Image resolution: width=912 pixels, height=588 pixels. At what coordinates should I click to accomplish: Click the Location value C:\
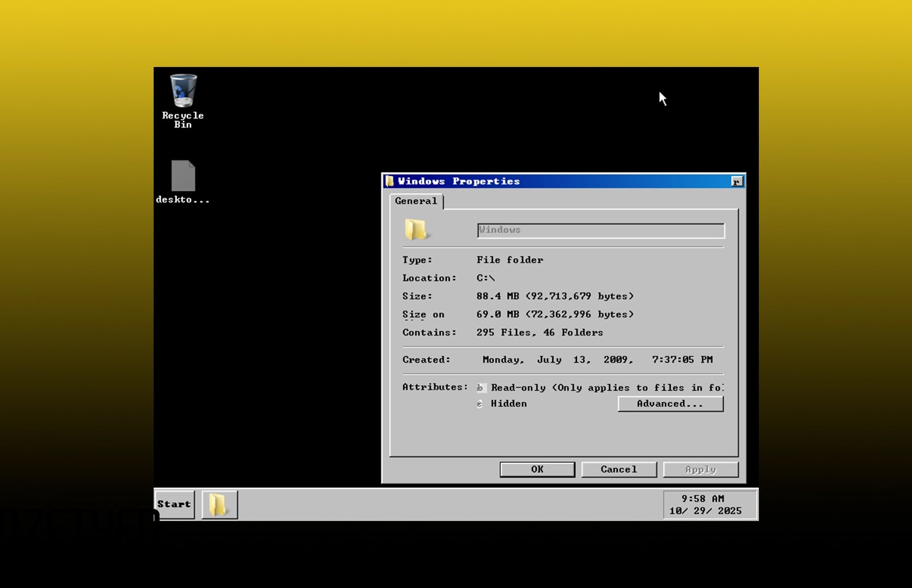pos(485,278)
